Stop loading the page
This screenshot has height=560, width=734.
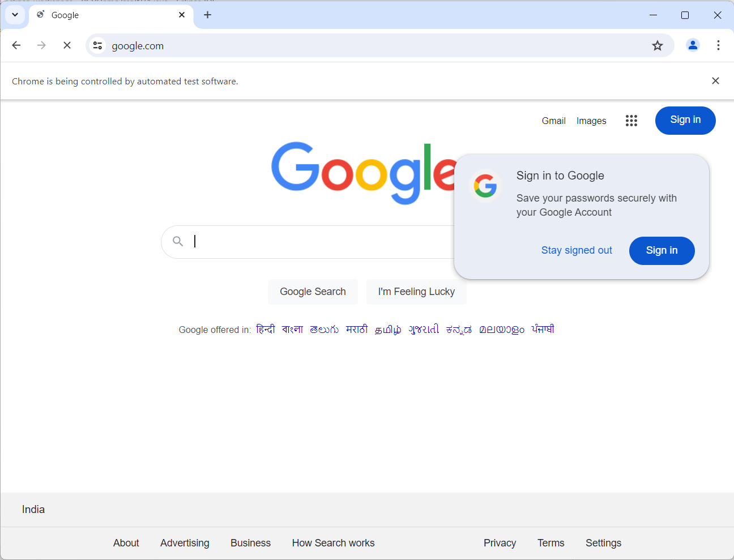point(67,45)
